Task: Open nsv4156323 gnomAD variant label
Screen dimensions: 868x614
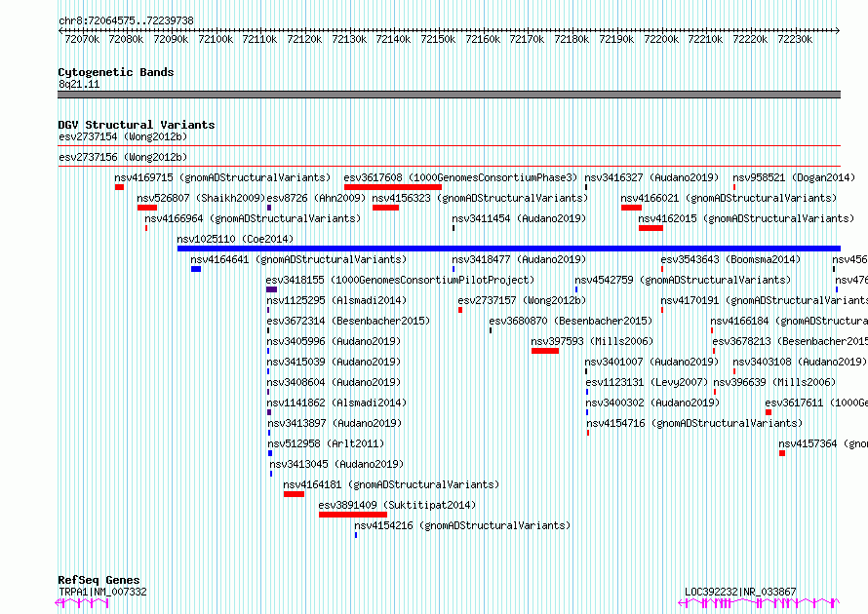Action: pyautogui.click(x=480, y=198)
